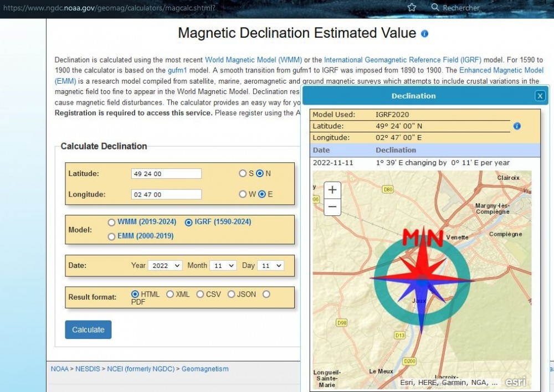This screenshot has width=554, height=392.
Task: Choose the IGRF (1590-2024) model
Action: coord(189,222)
